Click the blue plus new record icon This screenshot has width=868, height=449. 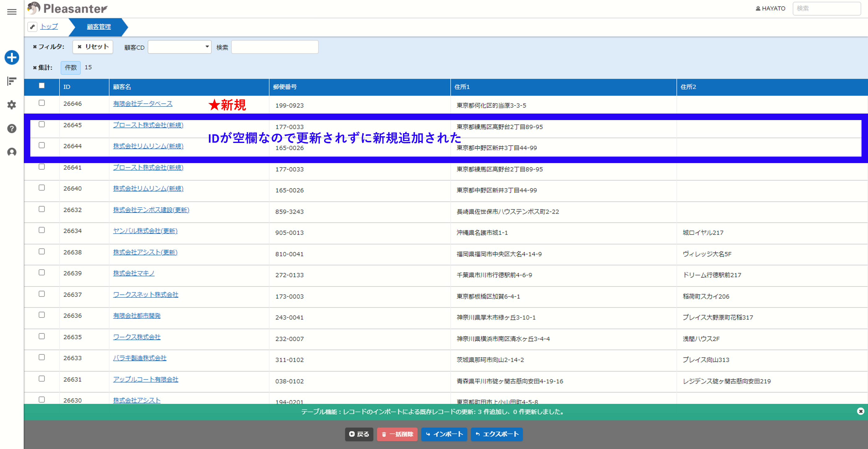tap(12, 57)
